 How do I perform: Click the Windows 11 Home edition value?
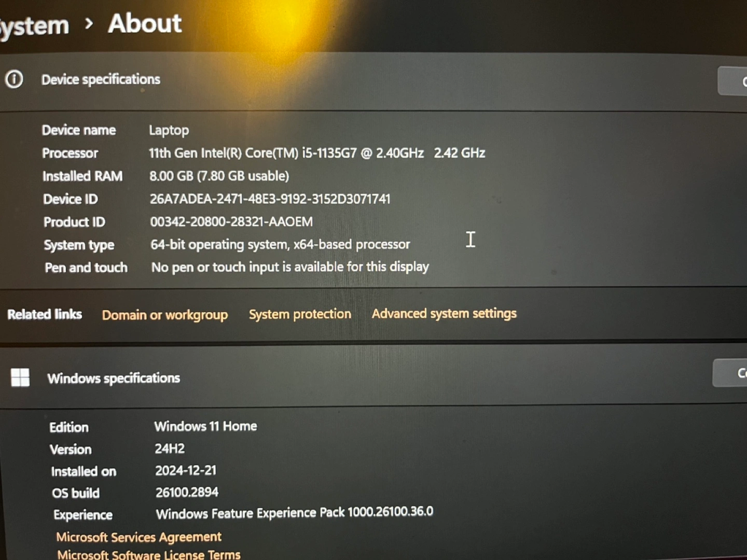(x=205, y=426)
